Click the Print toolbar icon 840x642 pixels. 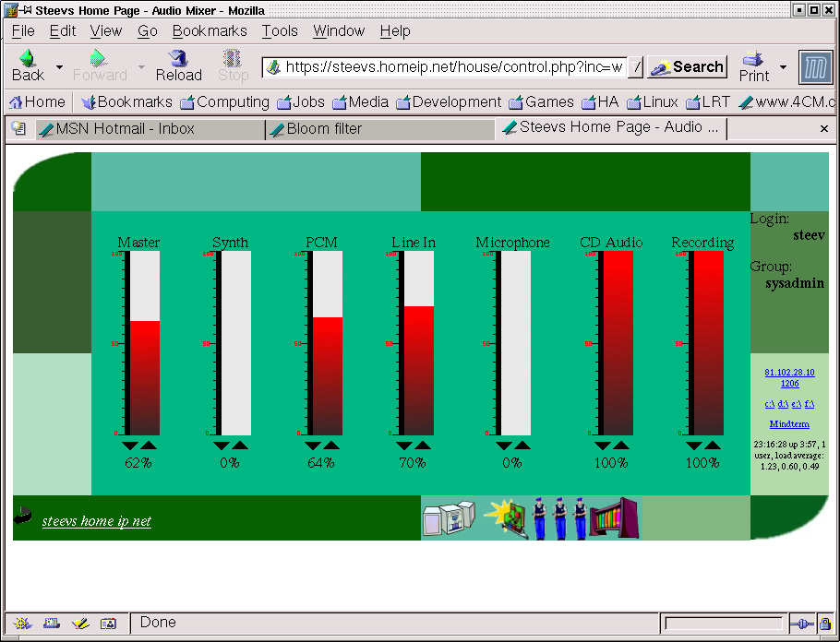tap(753, 66)
